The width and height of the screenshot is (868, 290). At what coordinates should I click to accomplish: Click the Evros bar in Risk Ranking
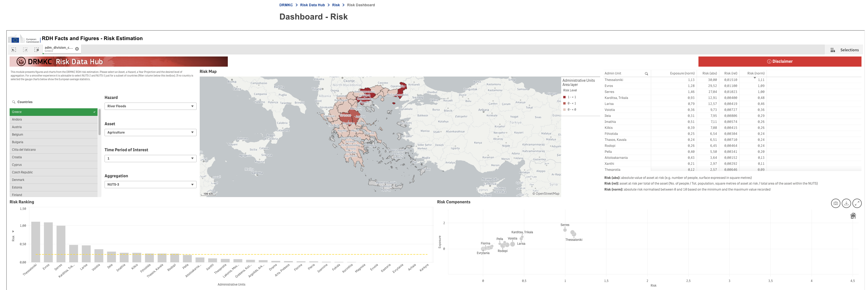pos(48,242)
